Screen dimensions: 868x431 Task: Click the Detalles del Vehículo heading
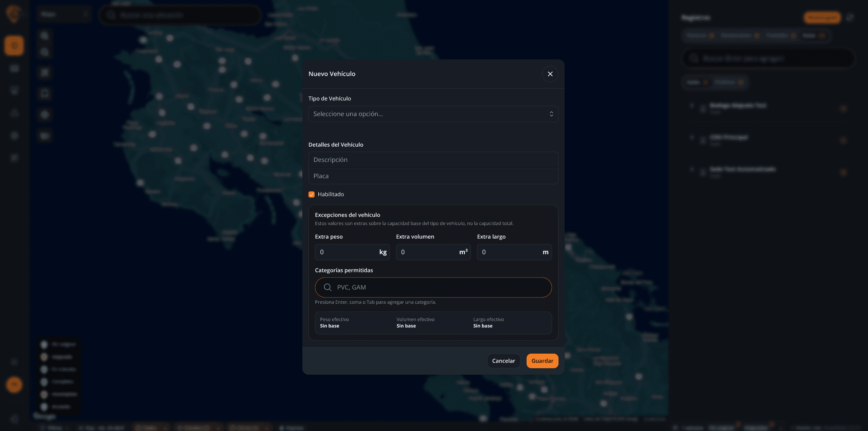coord(336,145)
